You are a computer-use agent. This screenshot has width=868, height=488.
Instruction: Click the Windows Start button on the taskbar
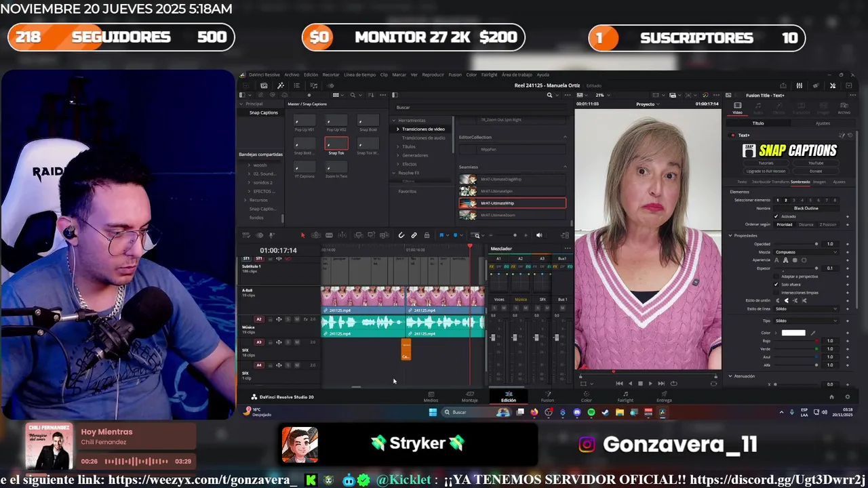tap(433, 412)
